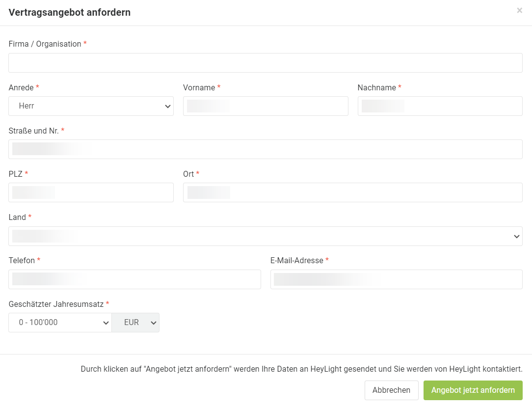Close the Vertragsangebot anfordern dialog

pyautogui.click(x=519, y=10)
